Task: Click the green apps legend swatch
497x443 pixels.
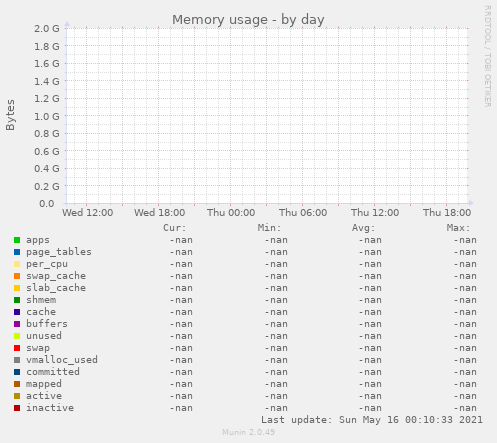Action: click(17, 240)
